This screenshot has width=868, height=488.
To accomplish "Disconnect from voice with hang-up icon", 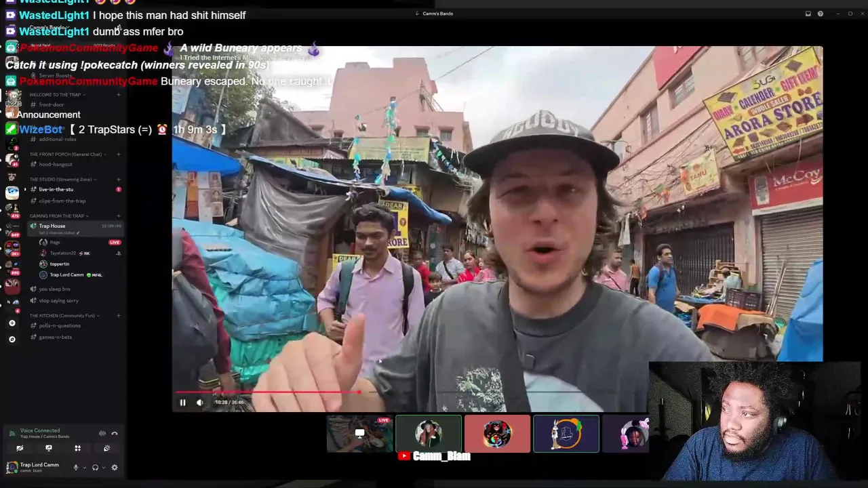I will 115,433.
